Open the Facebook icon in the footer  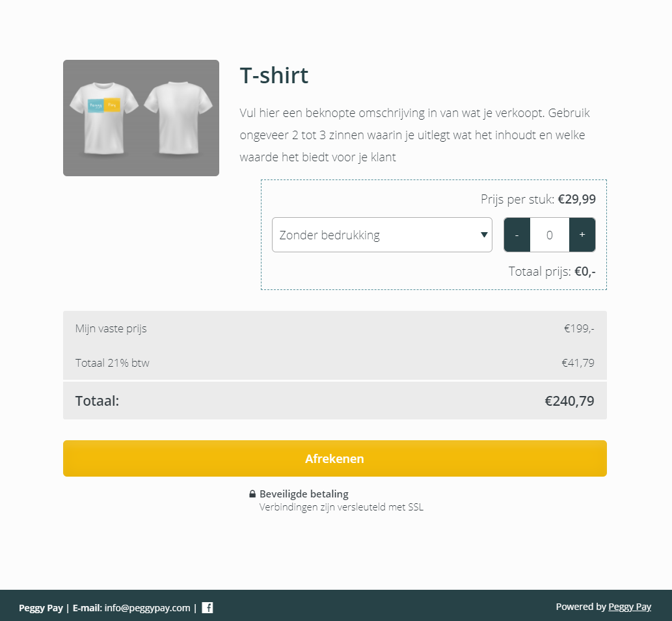tap(208, 607)
